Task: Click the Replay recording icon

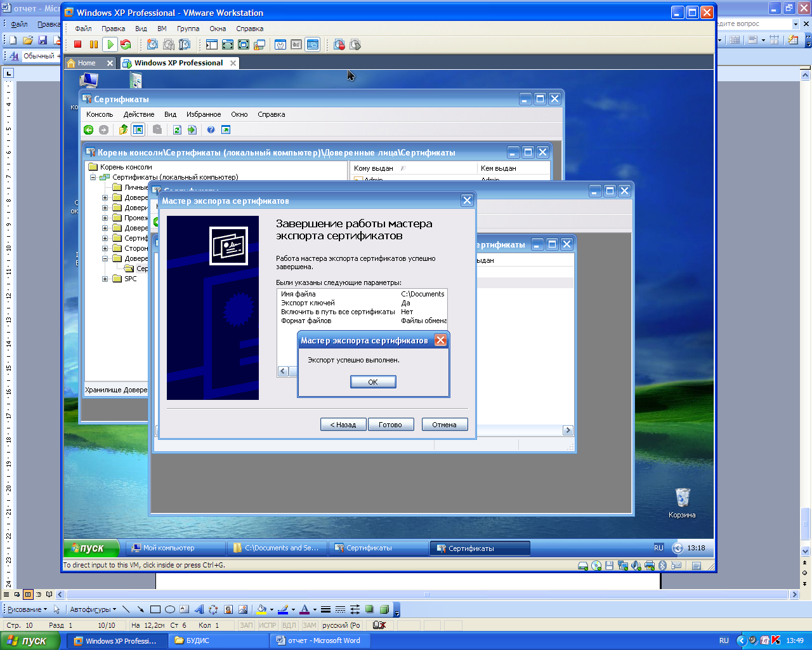Action: tap(355, 44)
